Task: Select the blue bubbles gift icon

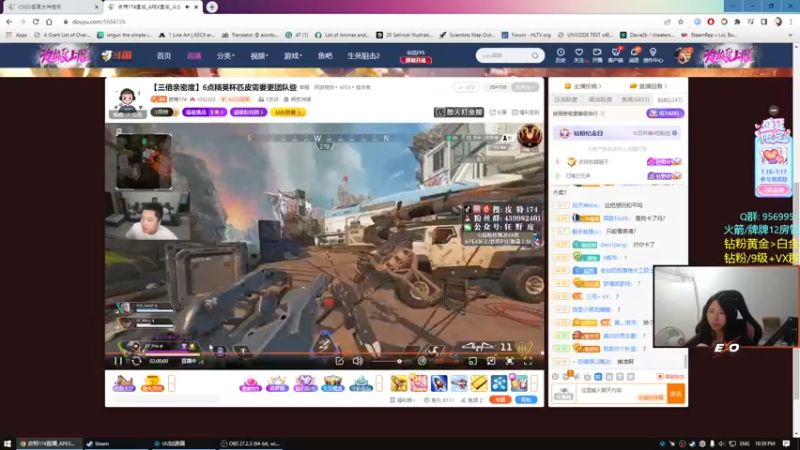Action: 498,383
